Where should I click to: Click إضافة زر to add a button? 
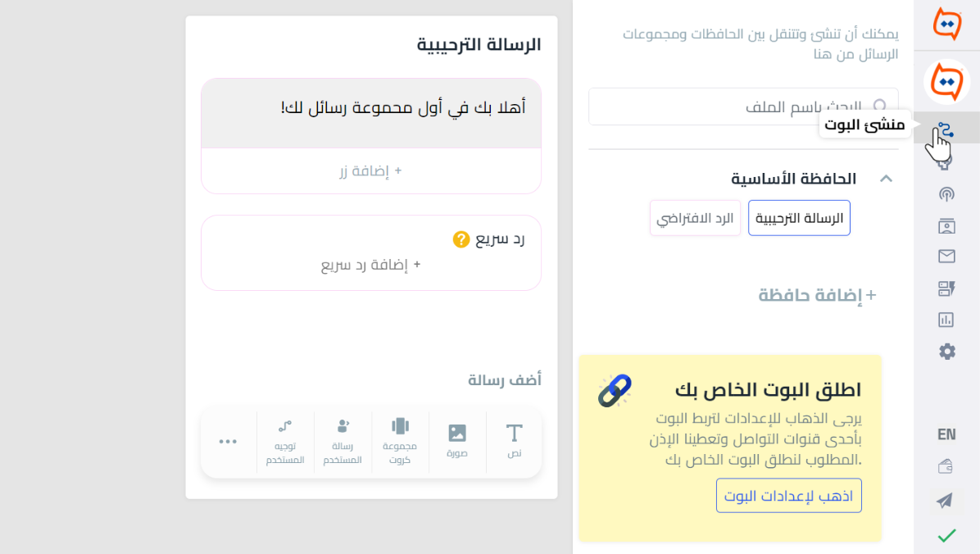[370, 170]
